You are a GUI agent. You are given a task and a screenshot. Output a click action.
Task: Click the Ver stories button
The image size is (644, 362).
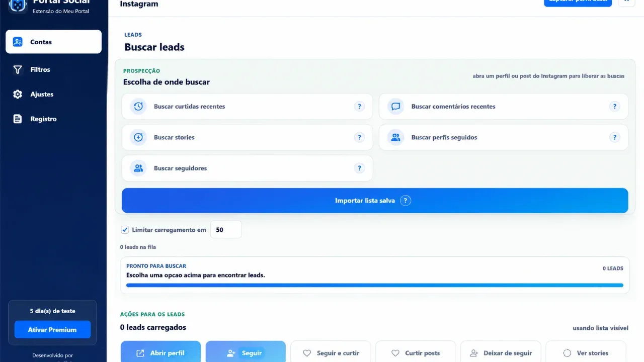pyautogui.click(x=586, y=353)
